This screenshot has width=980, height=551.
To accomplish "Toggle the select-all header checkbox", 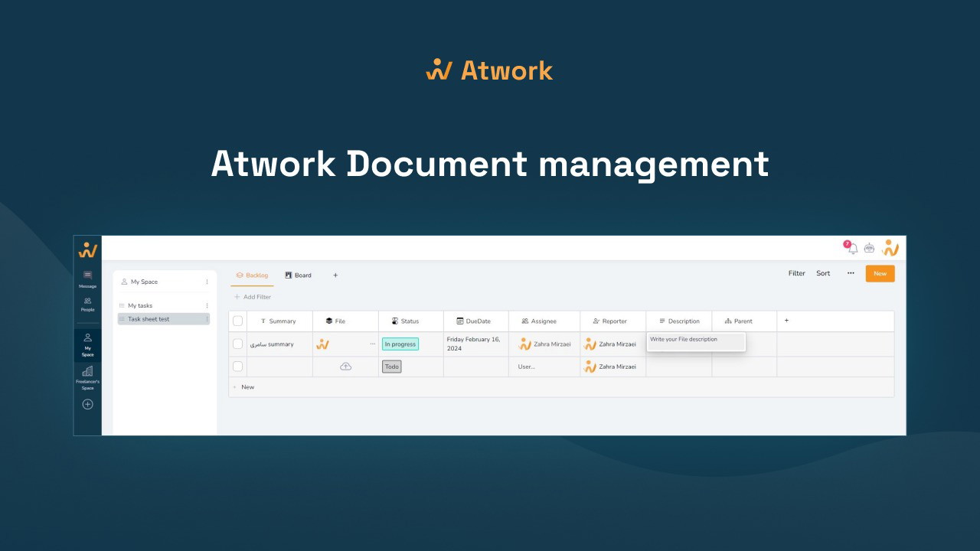I will point(237,321).
